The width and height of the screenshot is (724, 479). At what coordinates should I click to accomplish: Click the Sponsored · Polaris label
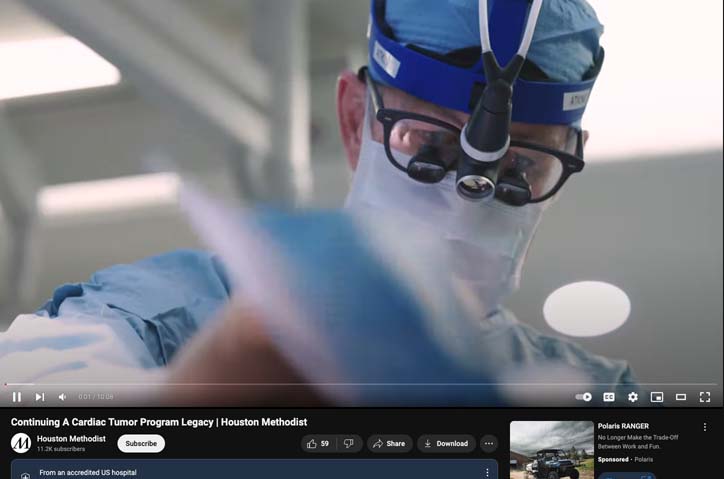tap(626, 459)
